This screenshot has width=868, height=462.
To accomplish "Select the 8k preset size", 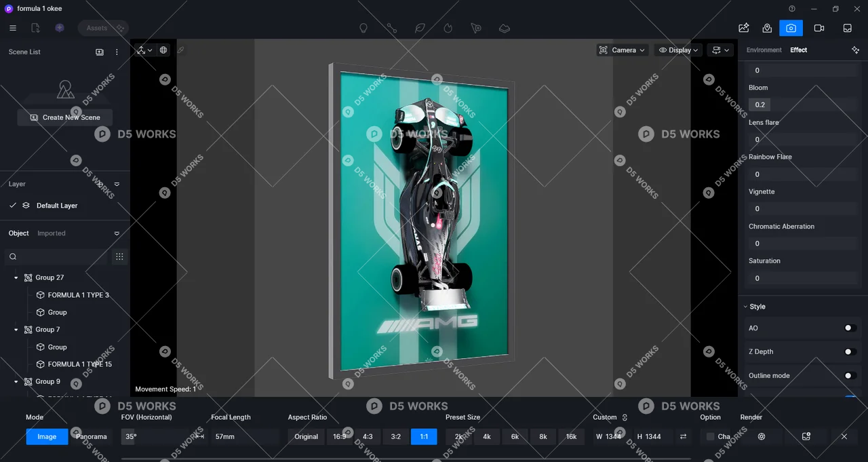I will [x=543, y=437].
